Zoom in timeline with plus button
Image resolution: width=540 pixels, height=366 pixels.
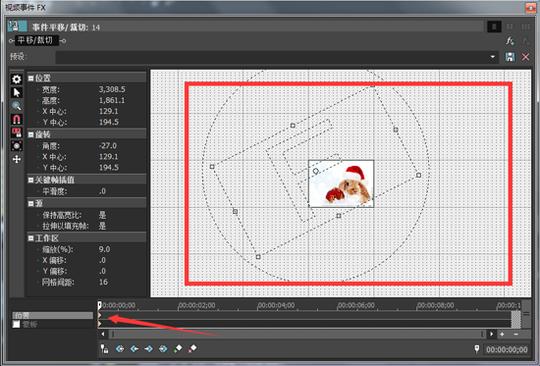point(502,334)
